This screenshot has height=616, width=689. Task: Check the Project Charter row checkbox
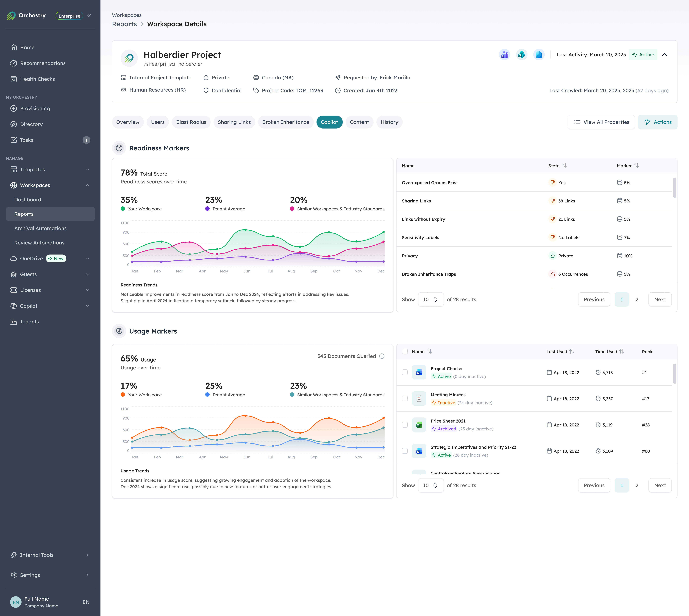(x=405, y=372)
